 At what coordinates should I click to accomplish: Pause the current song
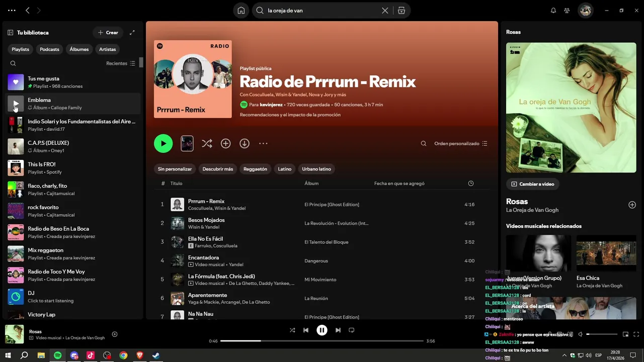[322, 330]
